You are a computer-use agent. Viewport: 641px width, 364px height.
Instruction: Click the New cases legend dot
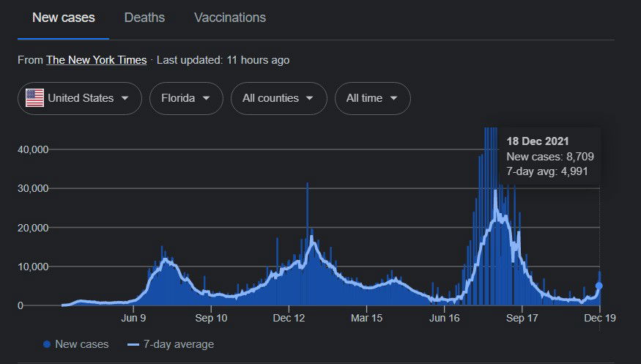click(48, 344)
